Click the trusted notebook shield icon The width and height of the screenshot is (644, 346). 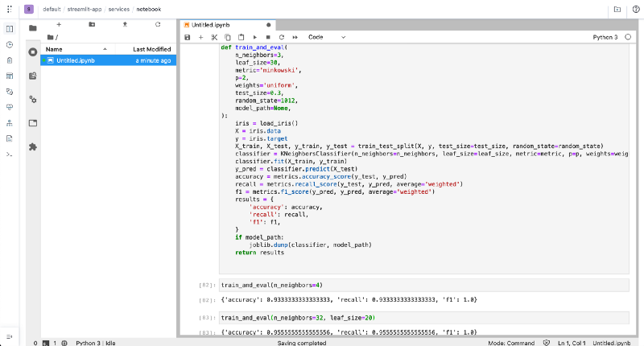click(547, 343)
